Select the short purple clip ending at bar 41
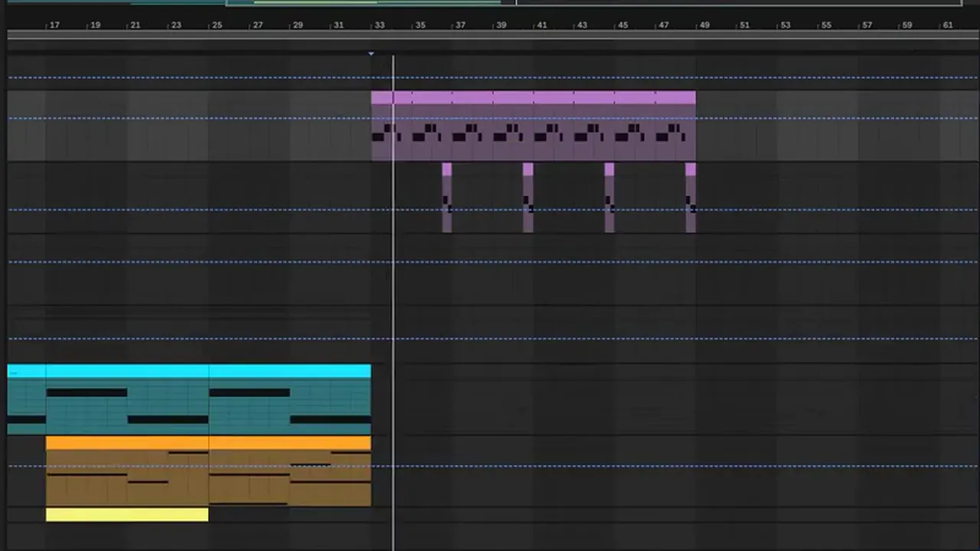Viewport: 980px width, 551px height. [528, 197]
